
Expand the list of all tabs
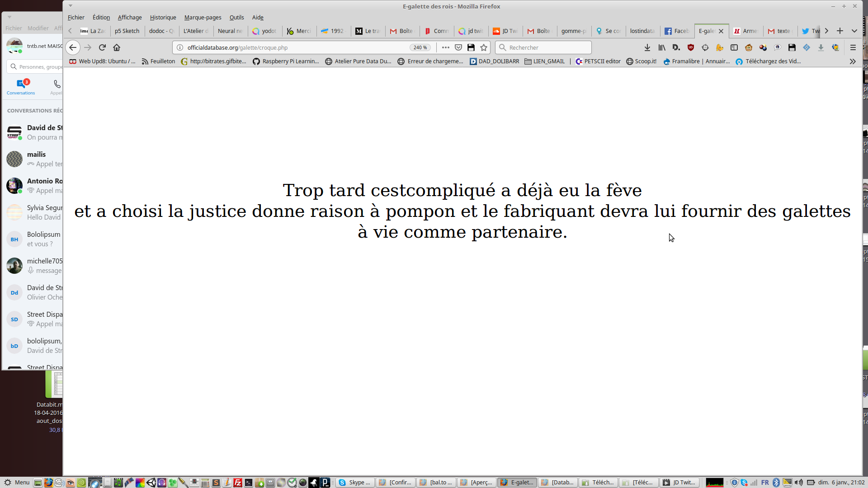click(854, 31)
